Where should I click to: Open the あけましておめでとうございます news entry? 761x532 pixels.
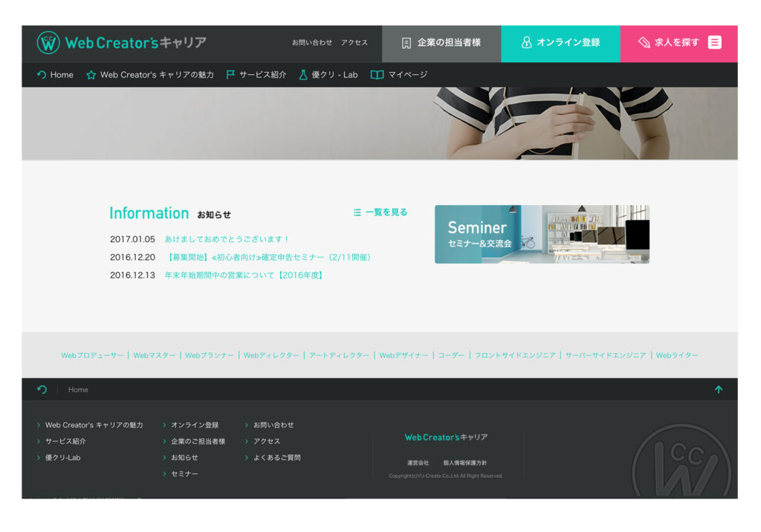pos(227,239)
